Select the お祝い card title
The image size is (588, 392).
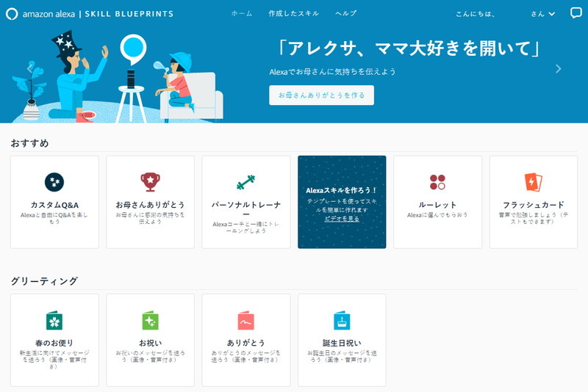pos(150,343)
